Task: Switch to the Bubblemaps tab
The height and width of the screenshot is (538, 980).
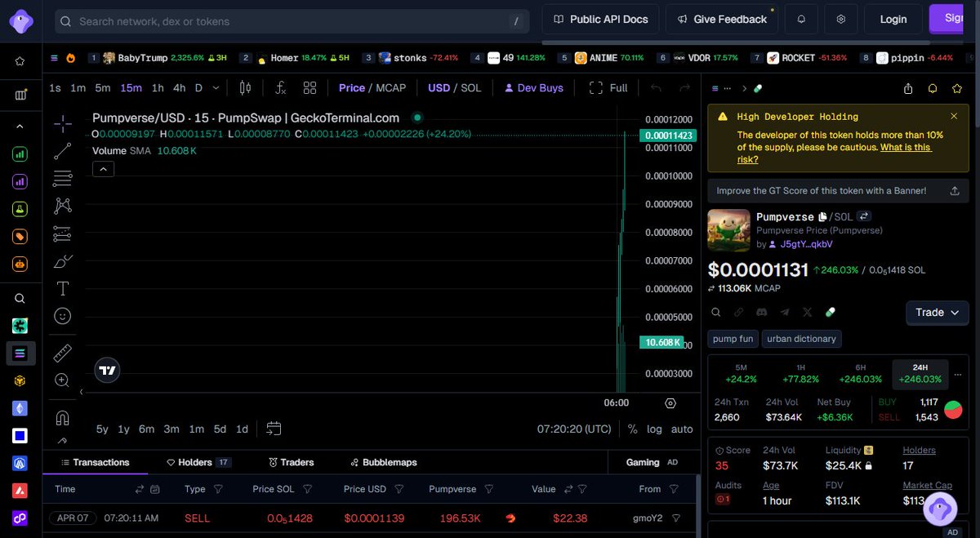Action: (383, 462)
